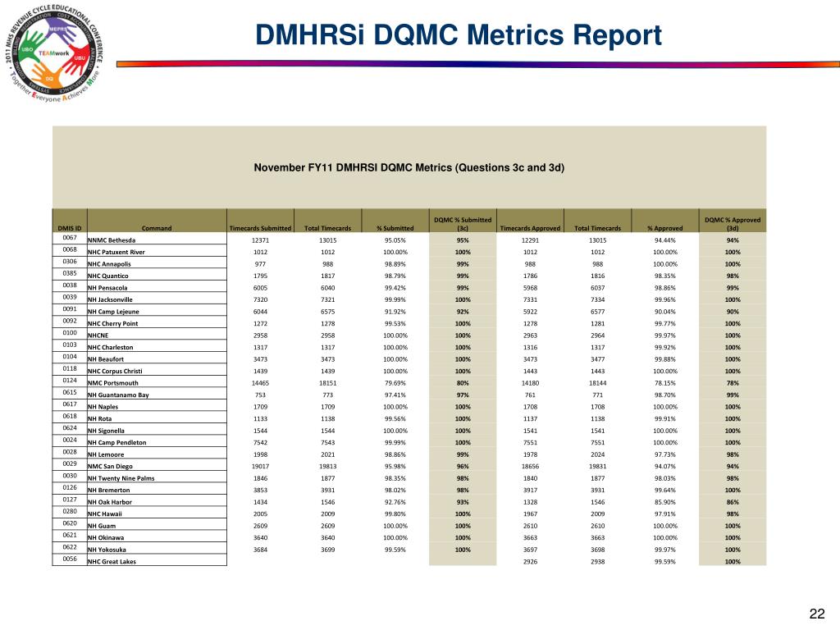This screenshot has width=840, height=630.
Task: Select the 78.15% approved value
Action: click(665, 383)
